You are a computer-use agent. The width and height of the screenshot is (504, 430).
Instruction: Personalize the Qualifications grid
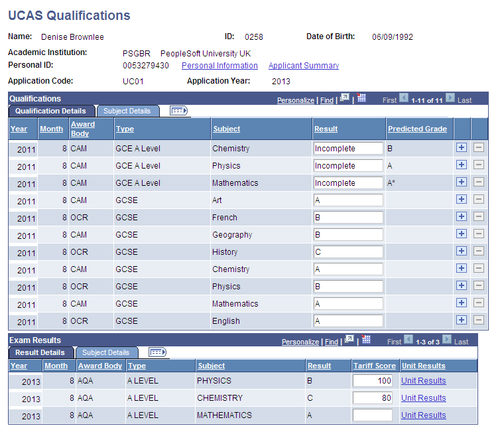pyautogui.click(x=296, y=100)
